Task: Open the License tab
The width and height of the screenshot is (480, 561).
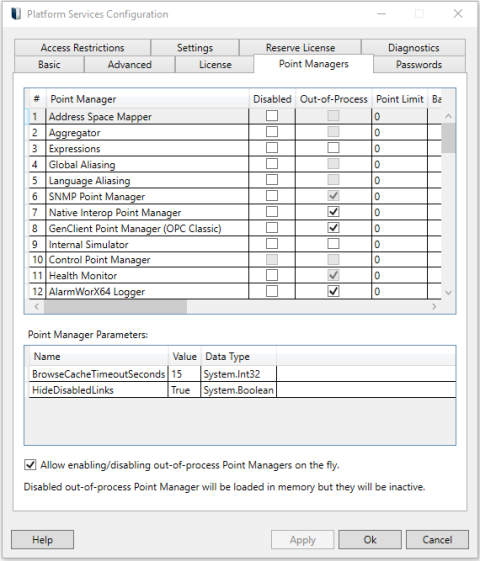Action: point(215,64)
